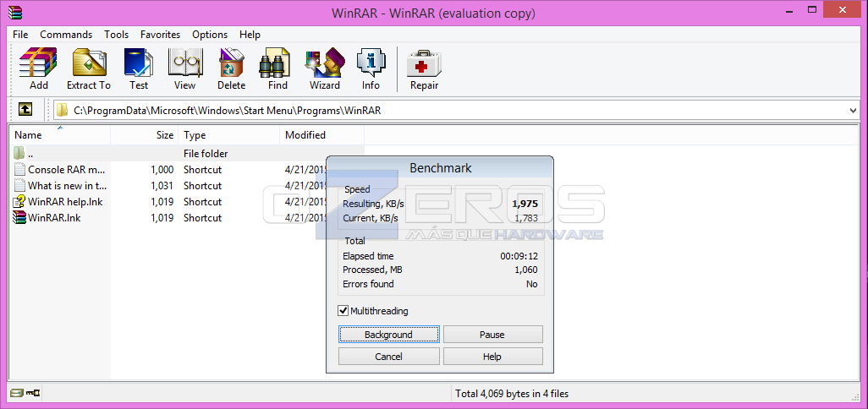Launch the Wizard toolbar icon
Image resolution: width=868 pixels, height=409 pixels.
pos(324,63)
